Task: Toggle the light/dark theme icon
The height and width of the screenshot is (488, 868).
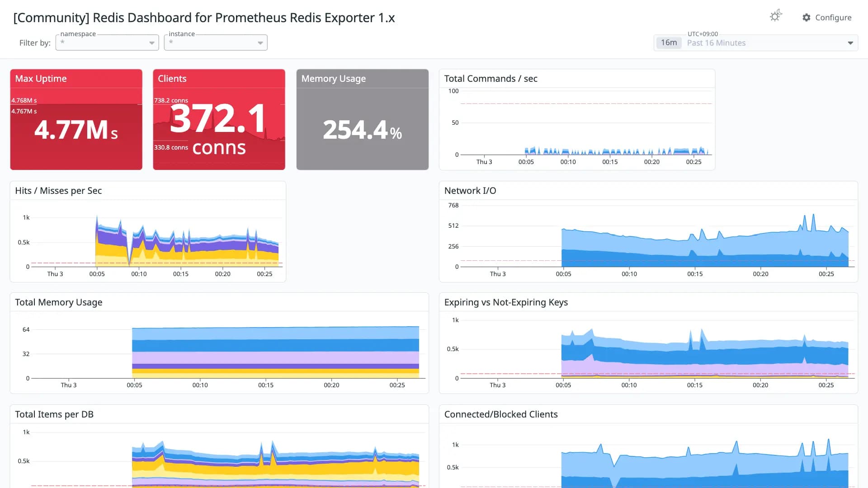Action: click(776, 16)
